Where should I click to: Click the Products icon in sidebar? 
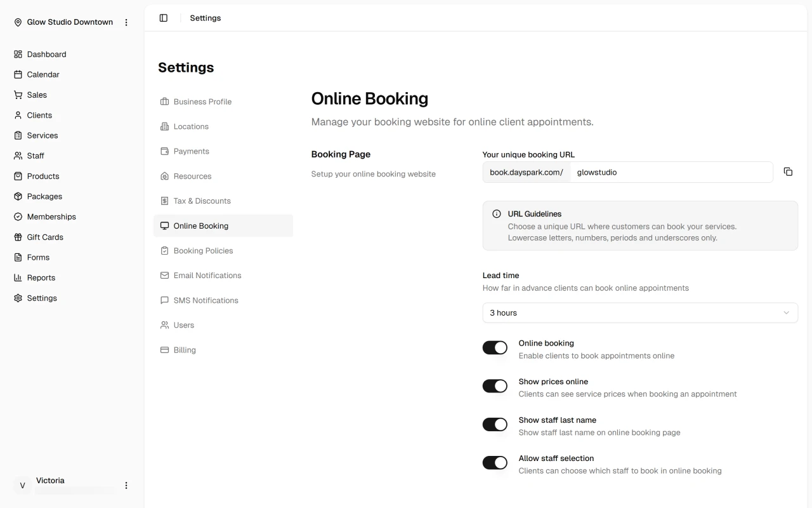click(18, 177)
